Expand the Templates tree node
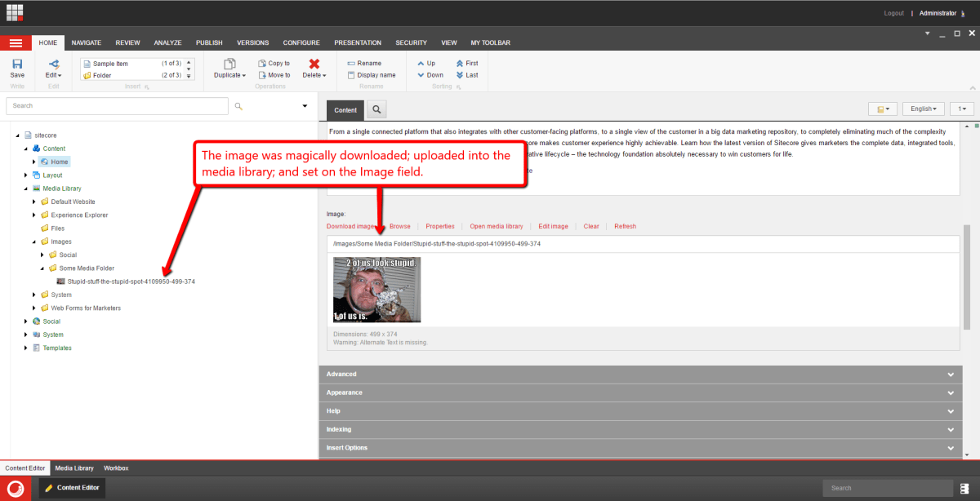 point(26,348)
